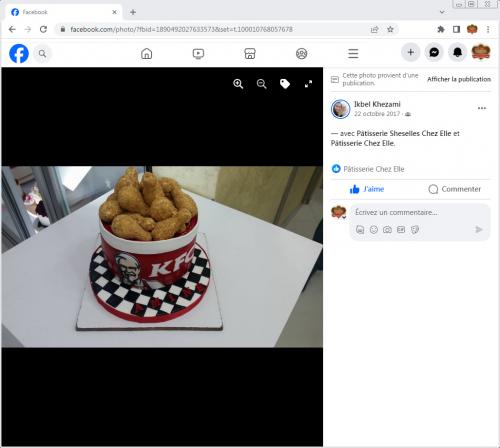Insert an avatar sticker in comment
500x448 pixels.
click(x=360, y=230)
